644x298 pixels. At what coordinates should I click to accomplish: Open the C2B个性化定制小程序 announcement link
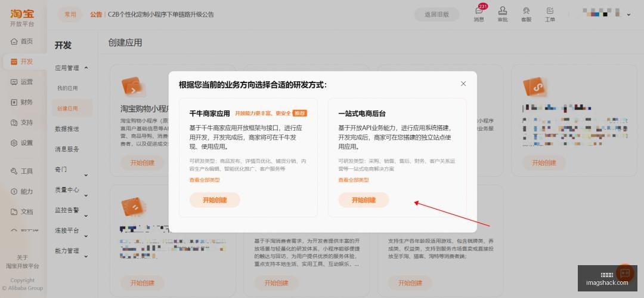coord(160,14)
